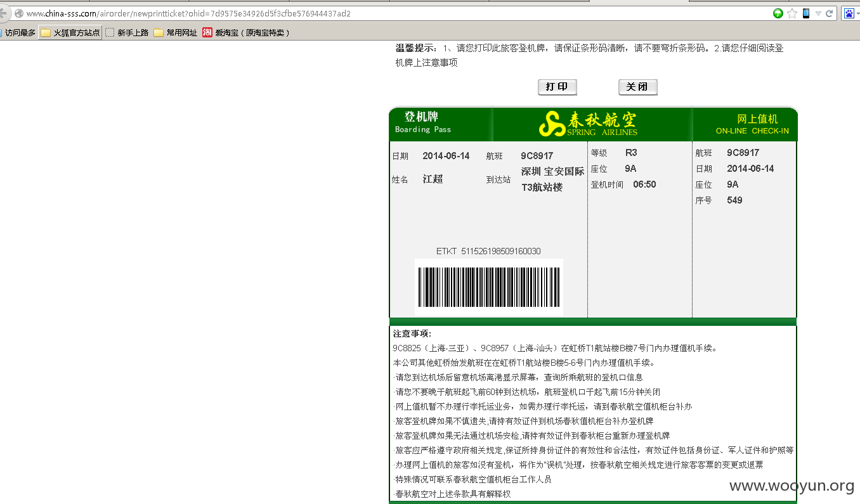Click the Baidu paw search engine icon

(849, 13)
